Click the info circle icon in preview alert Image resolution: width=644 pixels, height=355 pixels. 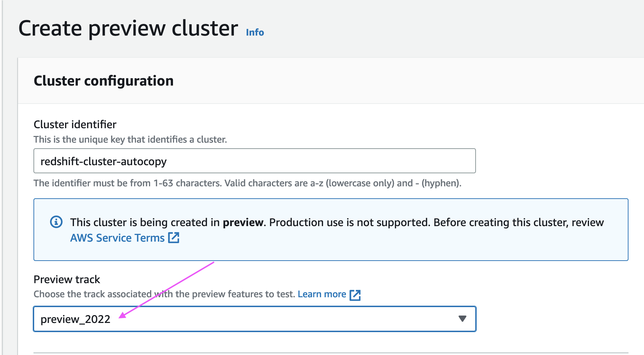tap(56, 222)
